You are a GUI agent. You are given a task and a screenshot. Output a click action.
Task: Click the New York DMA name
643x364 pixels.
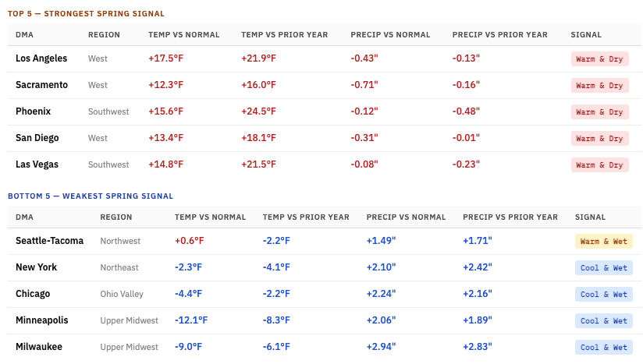(x=36, y=267)
